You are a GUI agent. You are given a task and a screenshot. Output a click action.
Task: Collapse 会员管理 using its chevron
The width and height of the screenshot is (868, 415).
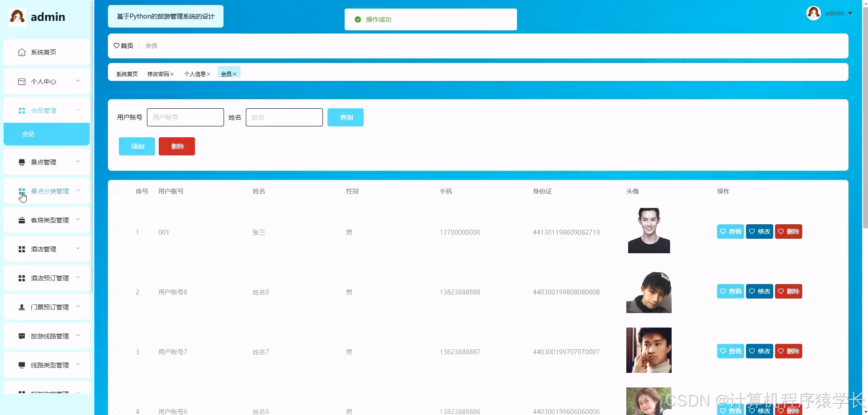pos(78,110)
